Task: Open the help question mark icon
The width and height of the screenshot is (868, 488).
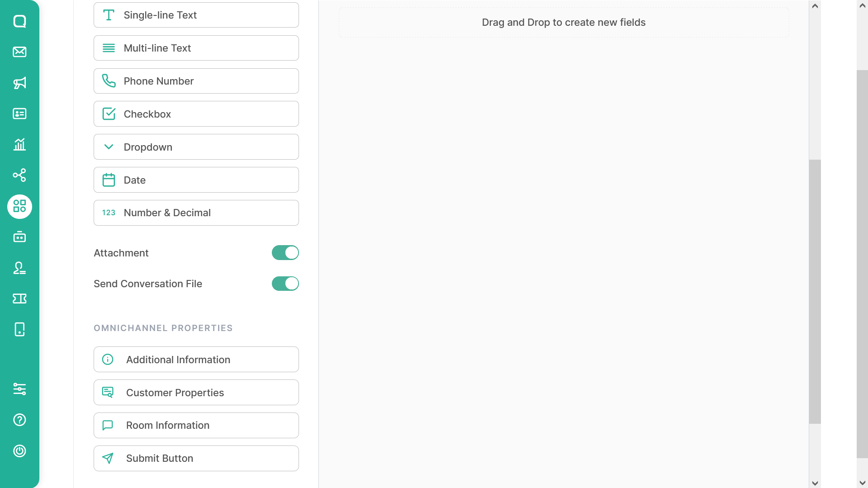Action: (19, 420)
